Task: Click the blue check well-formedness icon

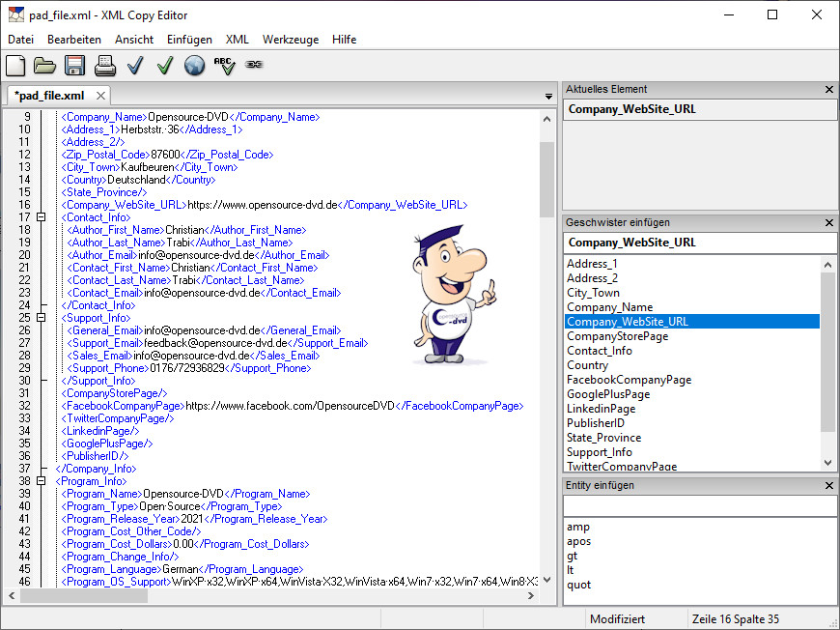Action: (x=135, y=66)
